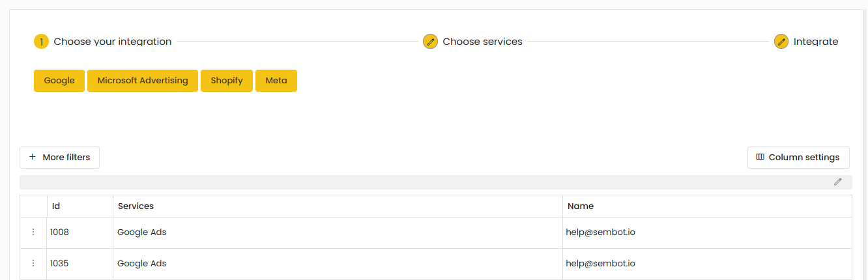Click the Choose services pencil icon

[x=430, y=42]
